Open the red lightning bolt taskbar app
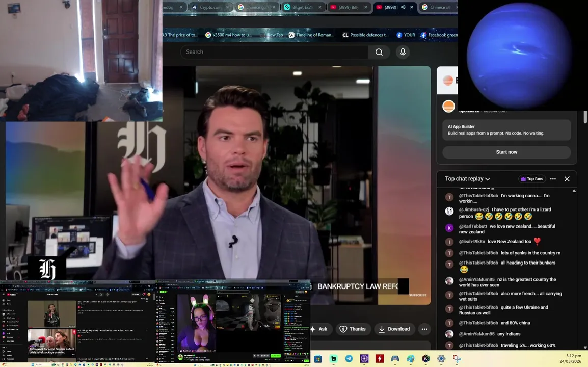Screen dimensions: 588x367 pos(380,359)
